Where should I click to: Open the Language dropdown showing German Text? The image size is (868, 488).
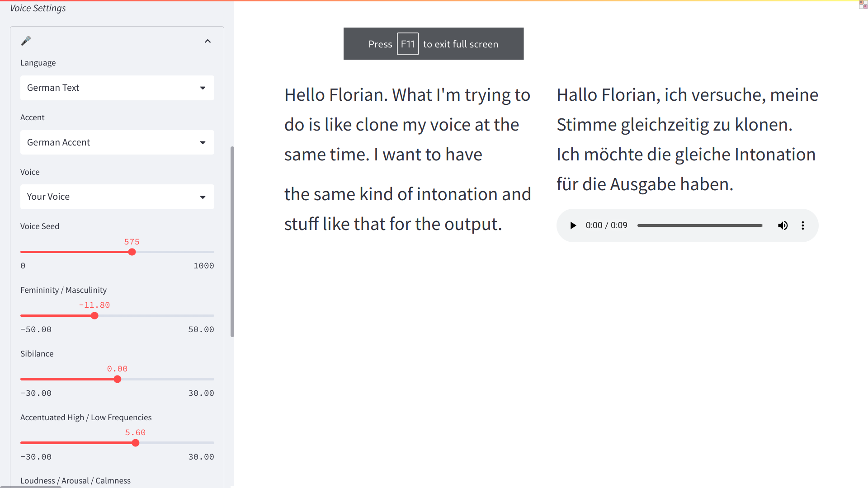click(117, 88)
